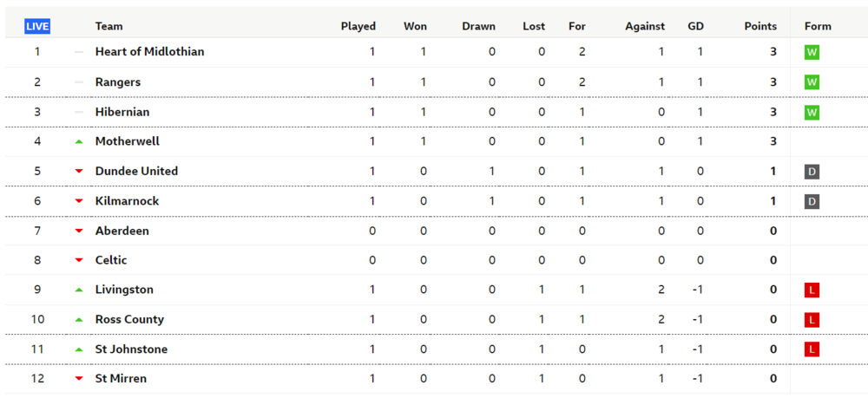Click Hibernian's green W form icon
This screenshot has width=868, height=398.
[x=812, y=112]
